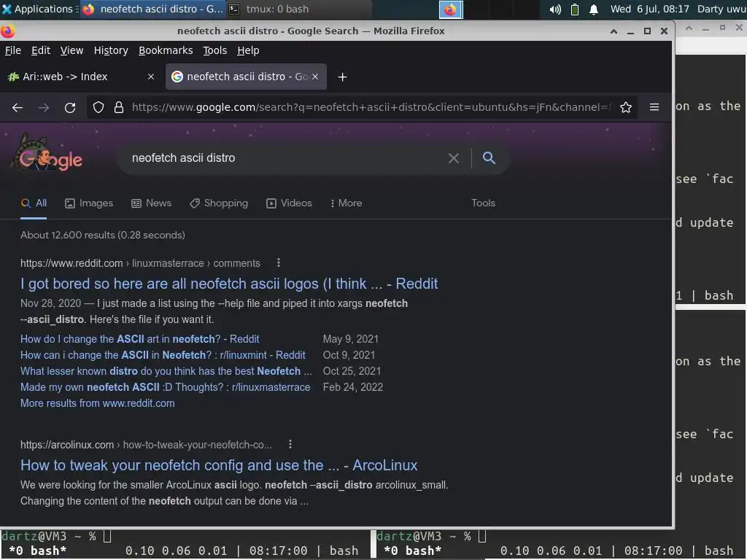Open a new tab with the plus button
This screenshot has height=560, width=747.
tap(342, 77)
